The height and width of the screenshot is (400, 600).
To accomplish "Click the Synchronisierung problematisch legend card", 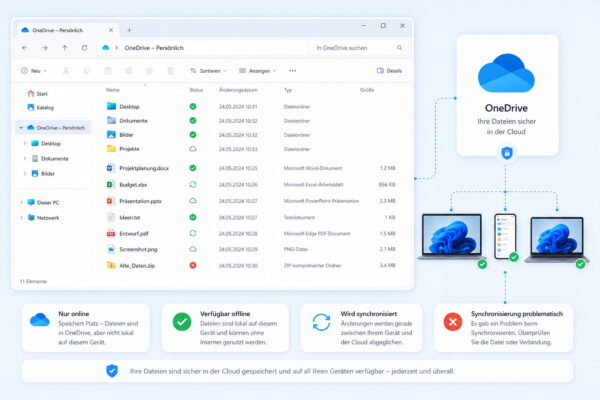I will (504, 328).
